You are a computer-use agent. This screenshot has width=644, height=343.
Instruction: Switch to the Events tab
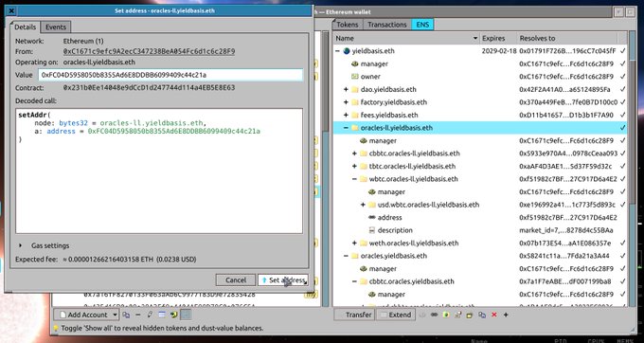coord(56,27)
